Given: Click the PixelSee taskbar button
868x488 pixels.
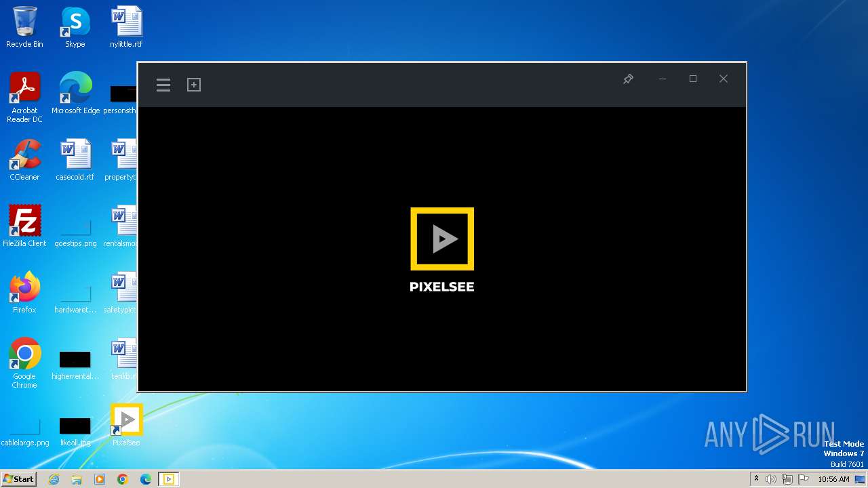Looking at the screenshot, I should 169,479.
